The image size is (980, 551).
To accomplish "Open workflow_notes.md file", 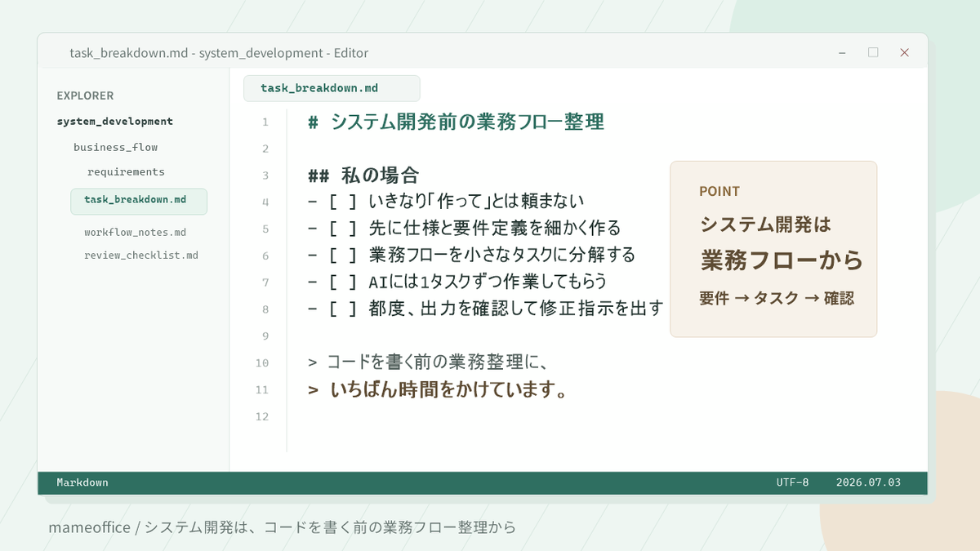I will coord(135,233).
